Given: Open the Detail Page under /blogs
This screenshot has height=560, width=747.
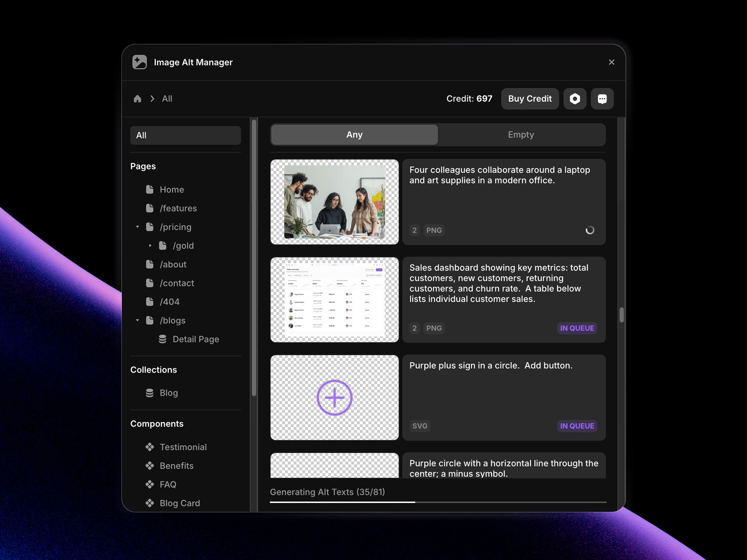Looking at the screenshot, I should click(x=196, y=339).
